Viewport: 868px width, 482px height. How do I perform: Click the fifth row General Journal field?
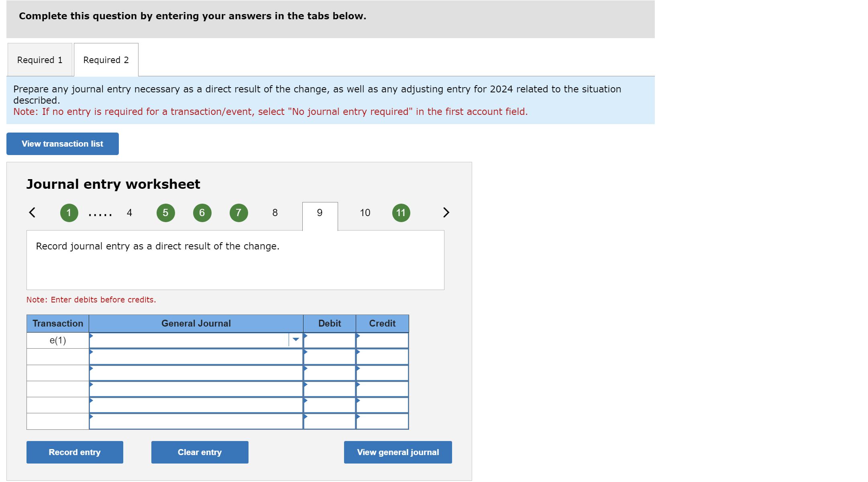click(196, 405)
